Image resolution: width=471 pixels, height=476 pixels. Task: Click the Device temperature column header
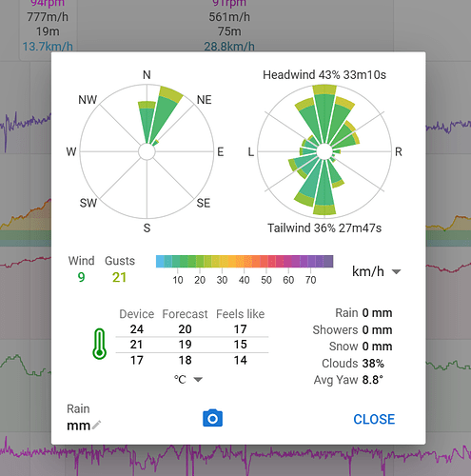point(137,314)
